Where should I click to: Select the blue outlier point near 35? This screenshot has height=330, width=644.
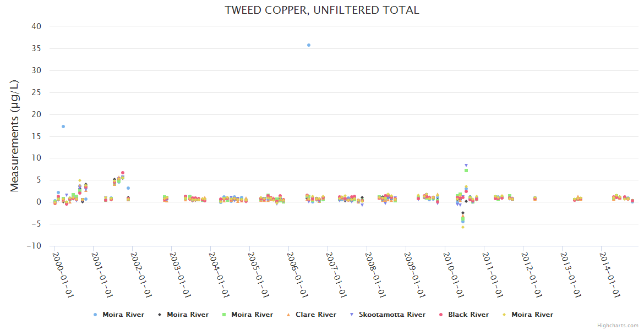[309, 45]
